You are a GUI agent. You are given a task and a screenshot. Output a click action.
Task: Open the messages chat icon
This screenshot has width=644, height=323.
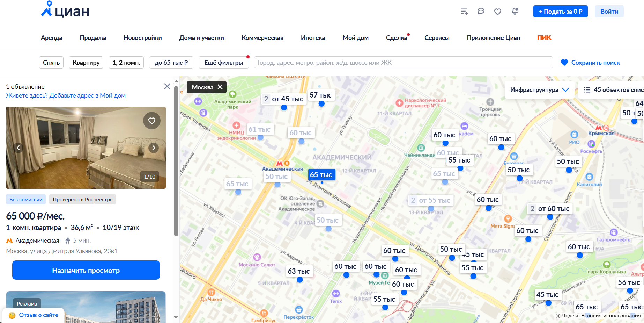[481, 12]
